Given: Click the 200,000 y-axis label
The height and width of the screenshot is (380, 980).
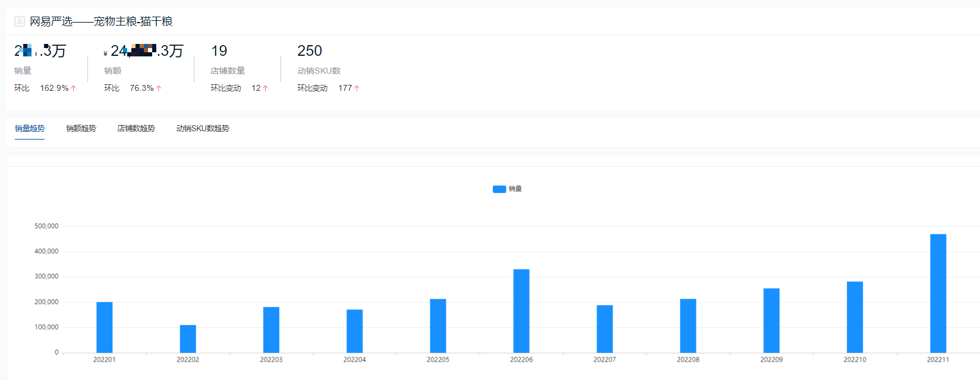Looking at the screenshot, I should (46, 302).
